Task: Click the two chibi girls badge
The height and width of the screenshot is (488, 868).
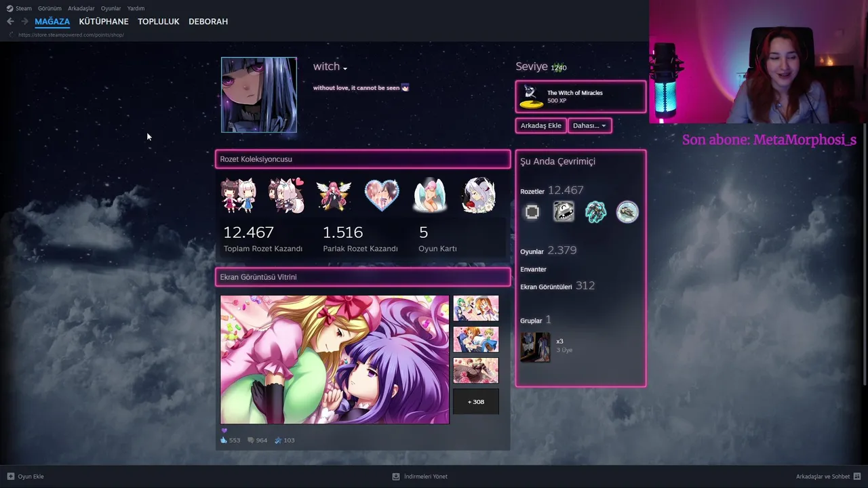Action: point(238,196)
